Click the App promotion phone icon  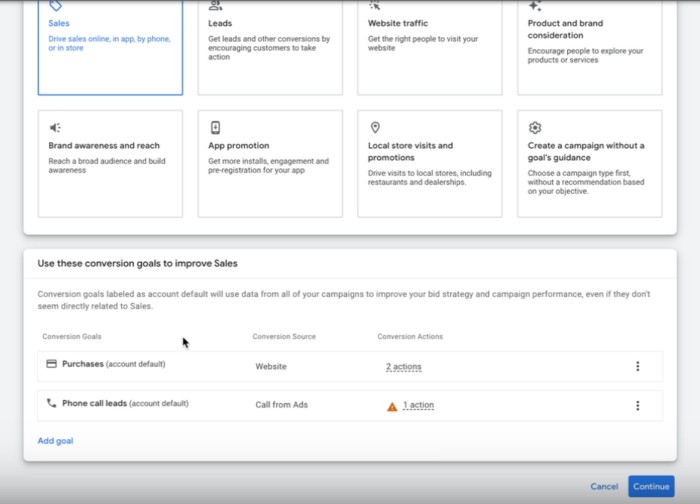pyautogui.click(x=215, y=128)
